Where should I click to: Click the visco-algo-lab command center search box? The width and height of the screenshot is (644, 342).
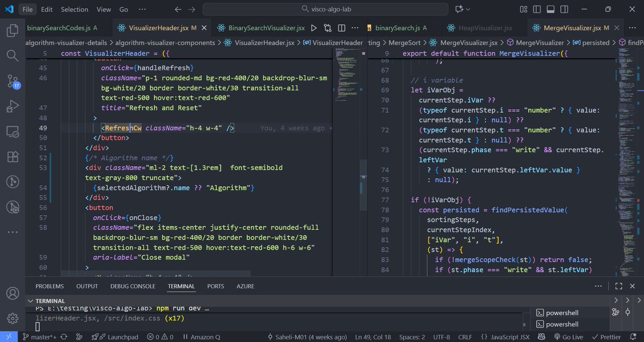point(326,9)
